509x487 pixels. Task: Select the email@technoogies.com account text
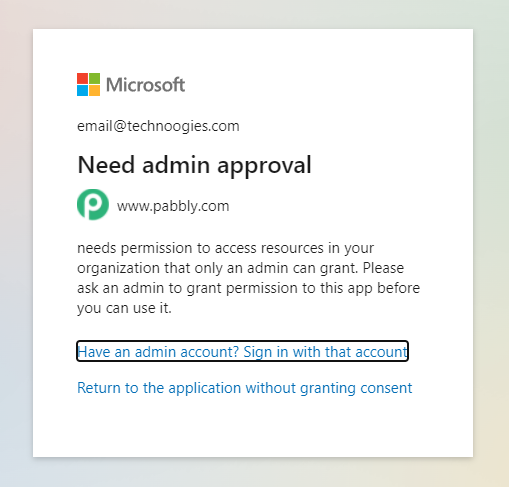coord(158,126)
